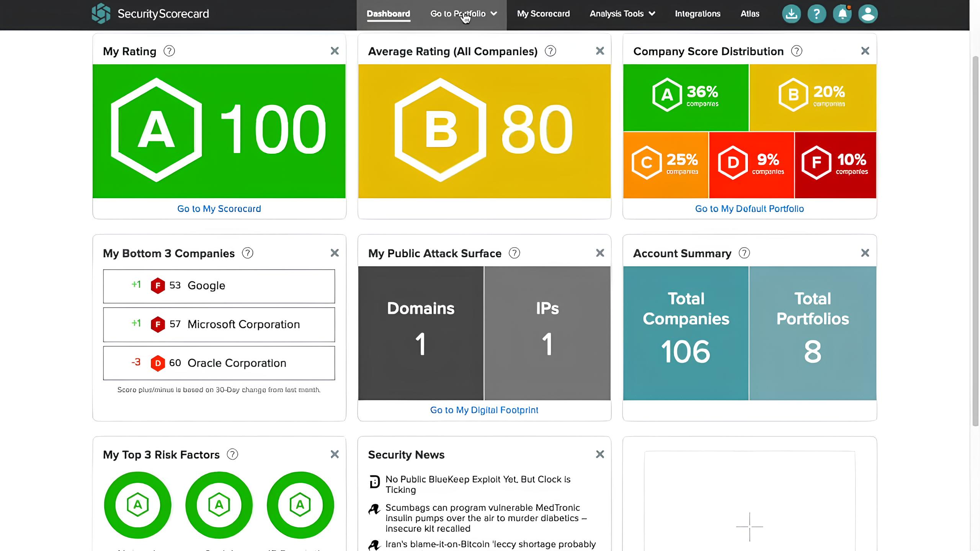Click the help icon beside Account Summary
Viewport: 980px width, 551px height.
point(743,253)
